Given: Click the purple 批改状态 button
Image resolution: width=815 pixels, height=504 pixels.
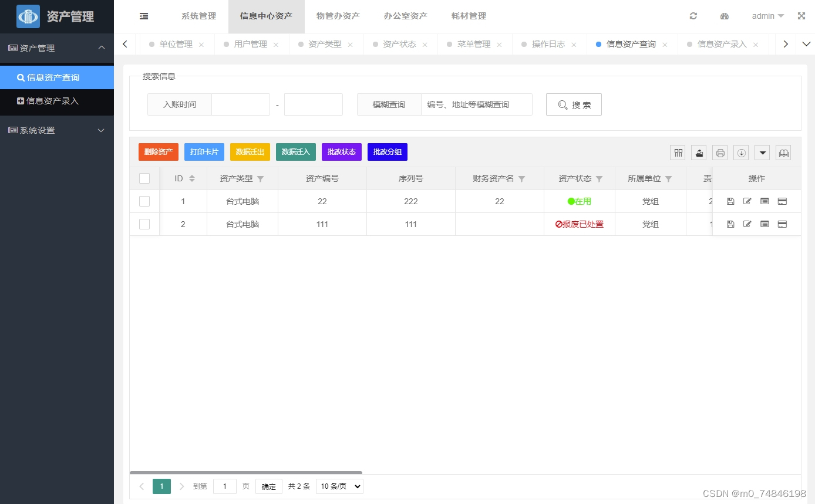Looking at the screenshot, I should click(342, 152).
